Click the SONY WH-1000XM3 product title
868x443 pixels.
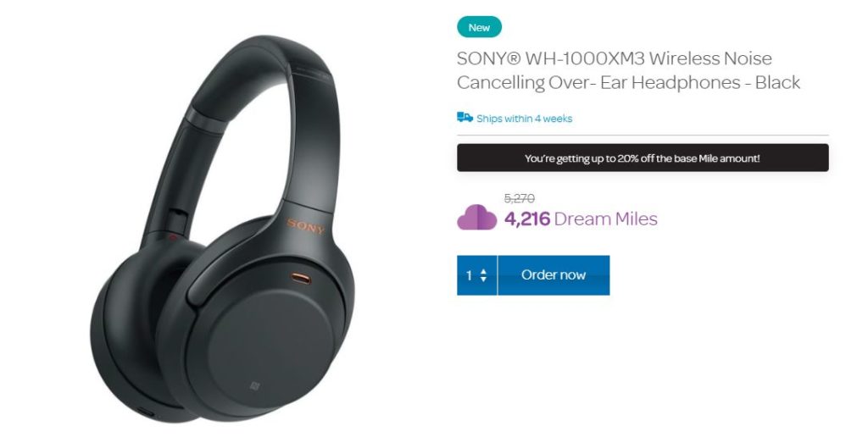[628, 70]
